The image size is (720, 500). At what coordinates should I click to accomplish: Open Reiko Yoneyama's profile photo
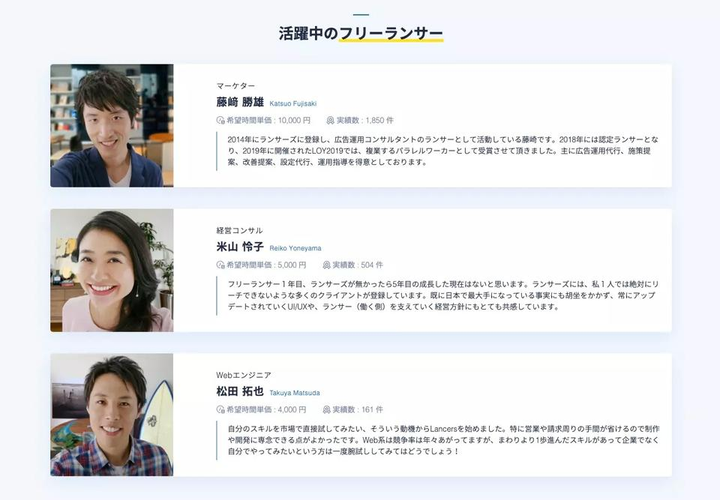pyautogui.click(x=112, y=270)
